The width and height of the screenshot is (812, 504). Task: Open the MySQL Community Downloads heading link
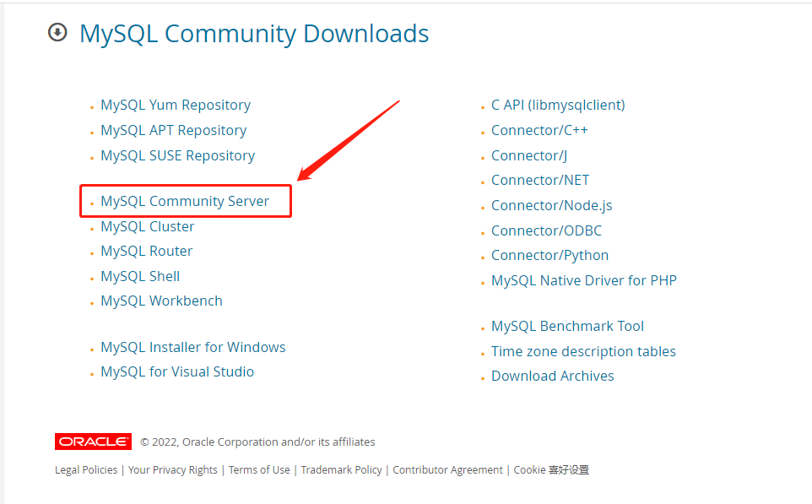[254, 34]
